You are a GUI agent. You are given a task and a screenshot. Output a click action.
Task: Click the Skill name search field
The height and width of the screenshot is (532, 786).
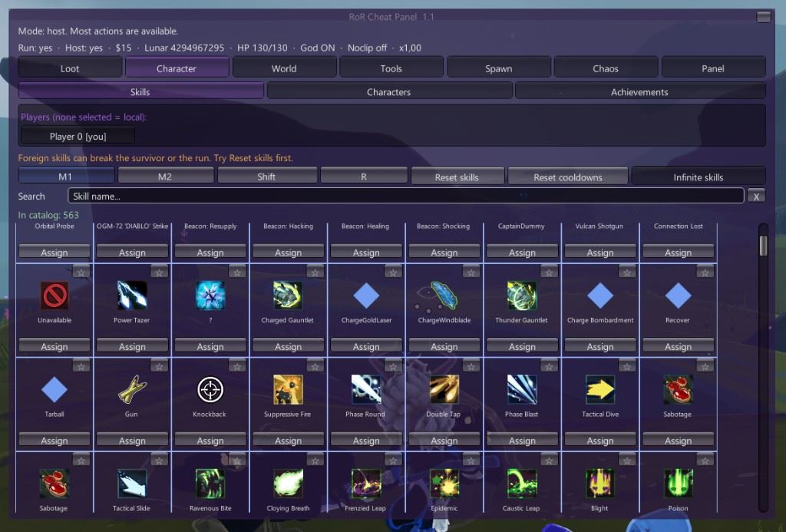click(405, 196)
